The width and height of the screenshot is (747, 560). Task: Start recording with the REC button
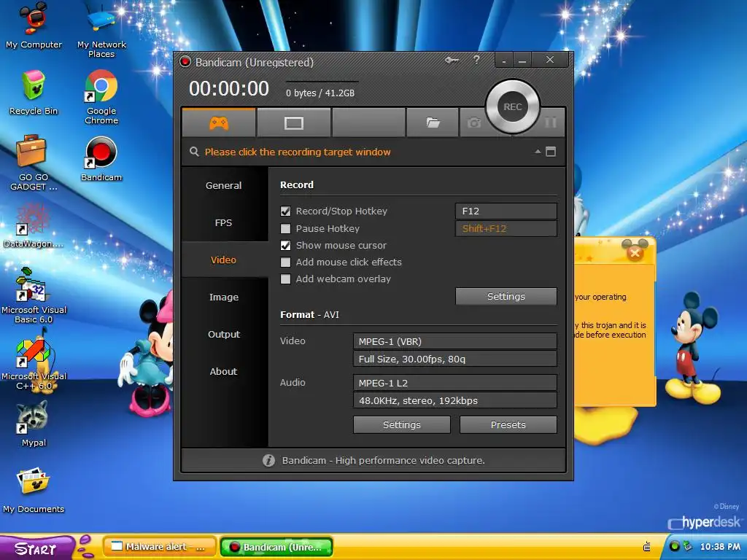[513, 106]
